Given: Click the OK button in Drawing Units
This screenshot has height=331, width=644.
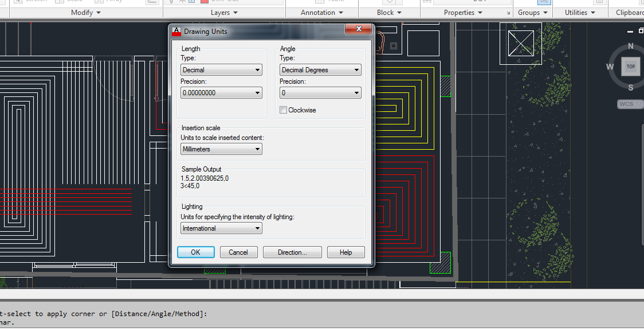Looking at the screenshot, I should [195, 252].
